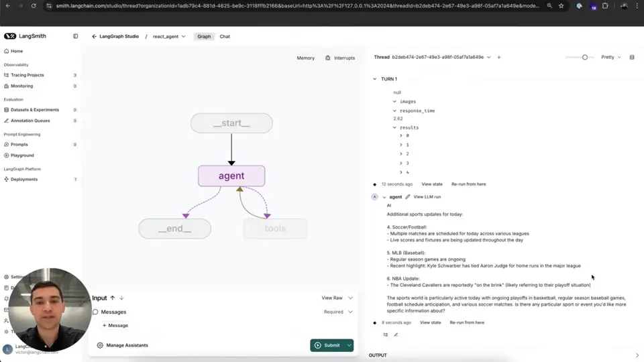The image size is (644, 362).
Task: Open Monitoring section
Action: coord(21,86)
